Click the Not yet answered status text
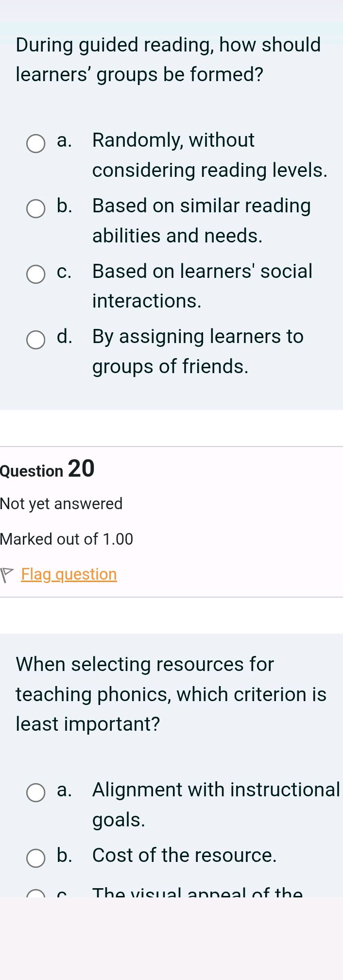The image size is (343, 980). click(61, 503)
